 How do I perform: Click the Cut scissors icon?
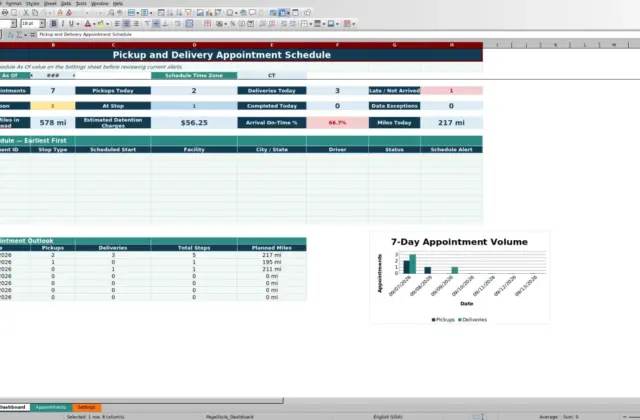click(26, 13)
